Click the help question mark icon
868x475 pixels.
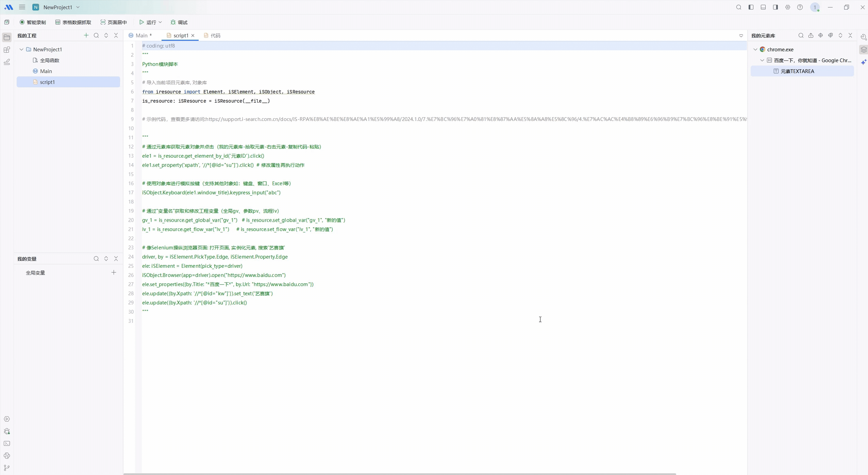pos(800,7)
